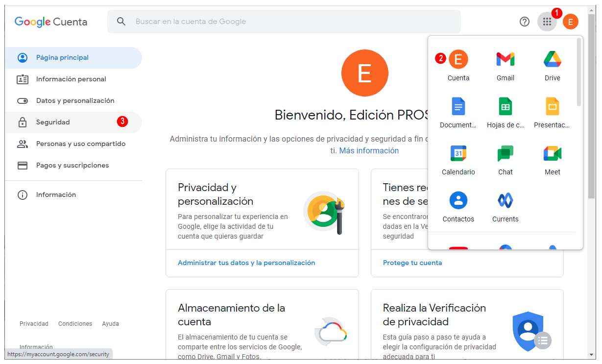Open the help question mark icon
The height and width of the screenshot is (364, 602).
point(525,22)
